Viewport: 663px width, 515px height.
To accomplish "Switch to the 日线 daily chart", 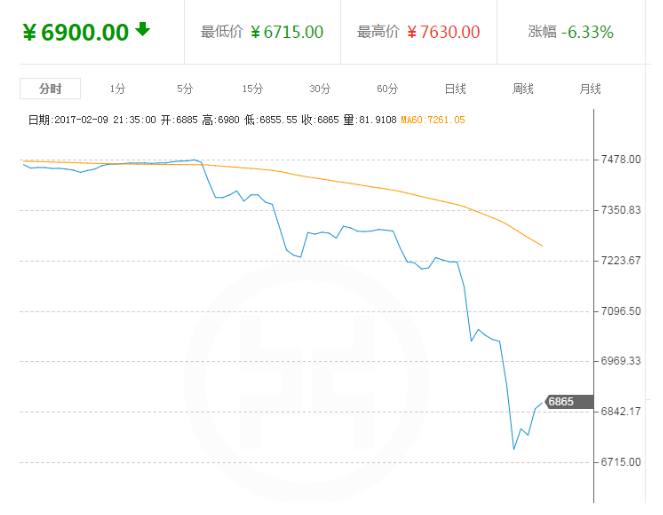I will [455, 89].
